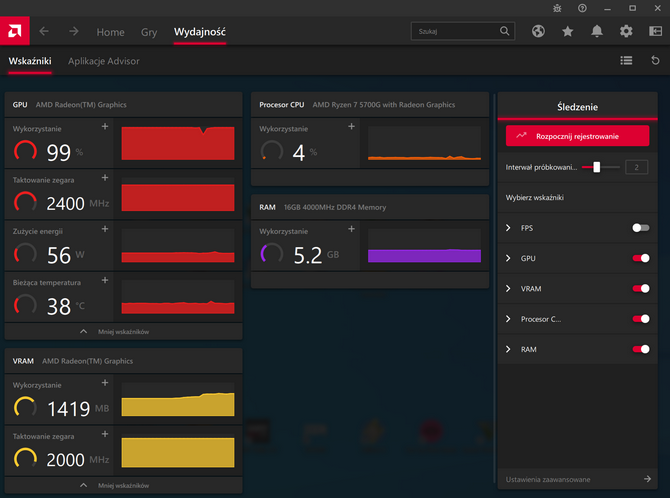Viewport: 670px width, 498px height.
Task: Expand the FPS metrics chevron
Action: (508, 228)
